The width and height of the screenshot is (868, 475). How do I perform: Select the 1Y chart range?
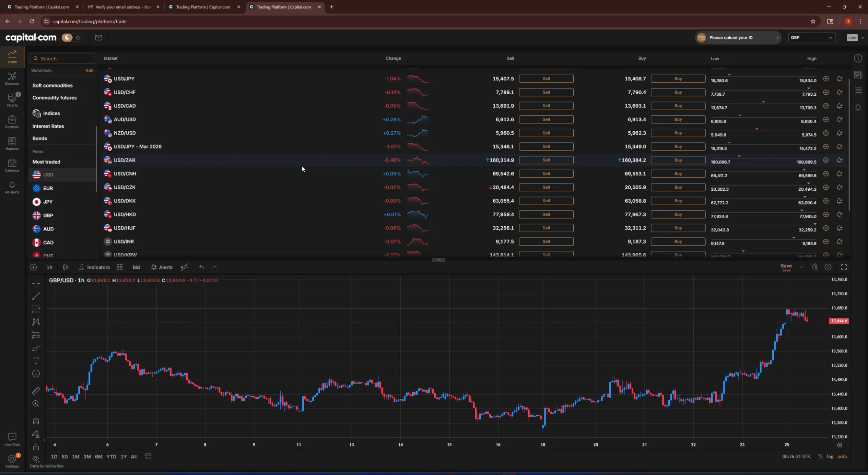click(123, 456)
